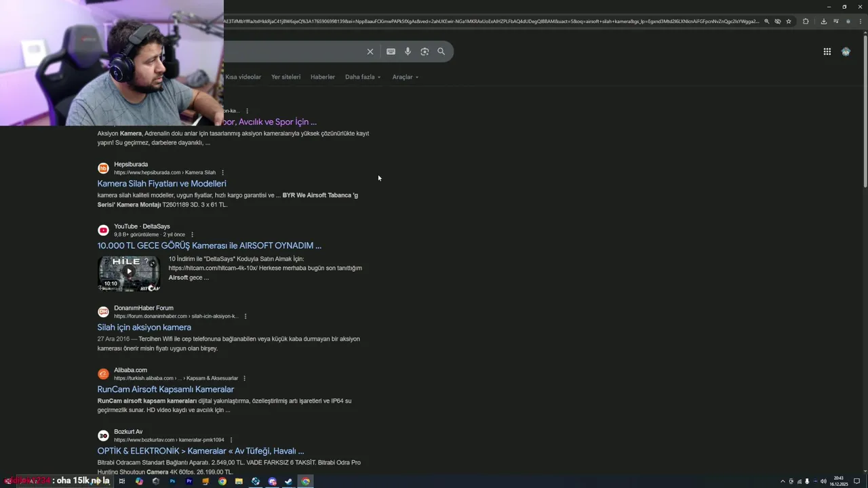Click the YouTube favicon on DeltaSays result
This screenshot has width=868, height=488.
[x=103, y=230]
